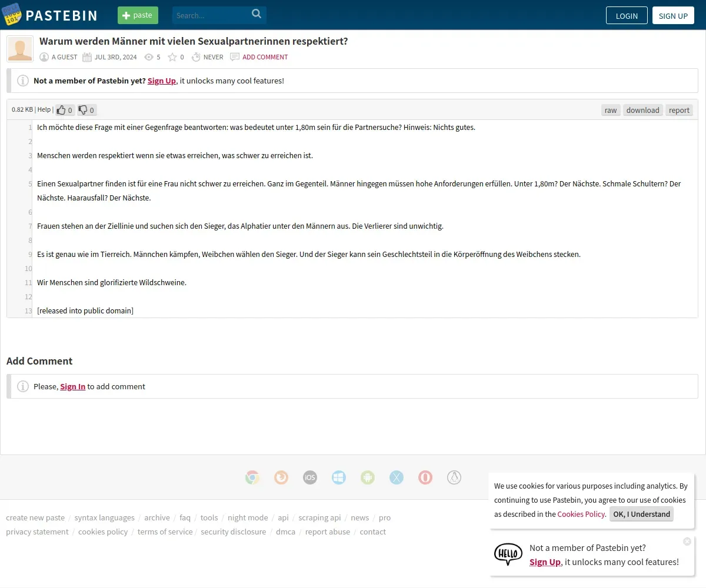Open the scraping api footer link
706x588 pixels.
pos(319,517)
